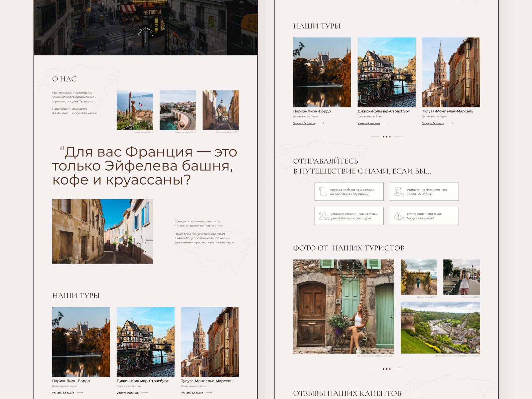Click previous arrow below tourist photos gallery
532x399 pixels.
[x=375, y=369]
